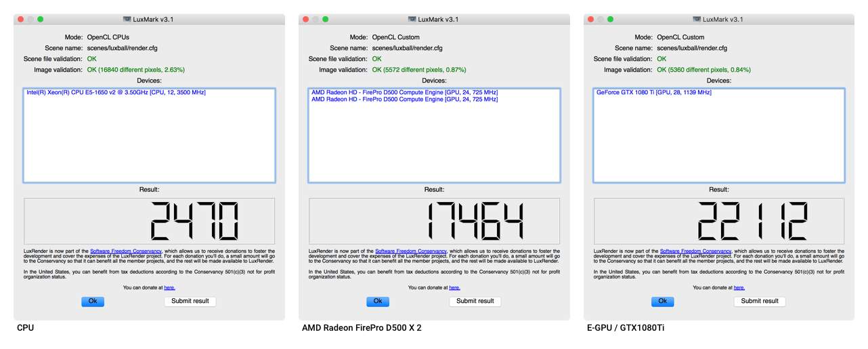Submit result for the CPU benchmark
Viewport: 868px width, 349px height.
point(190,302)
